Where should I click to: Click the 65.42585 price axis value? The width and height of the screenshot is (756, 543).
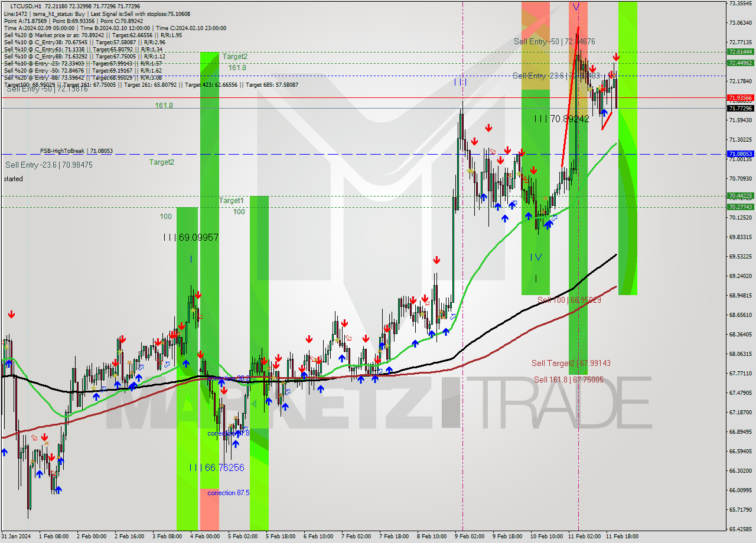(740, 529)
